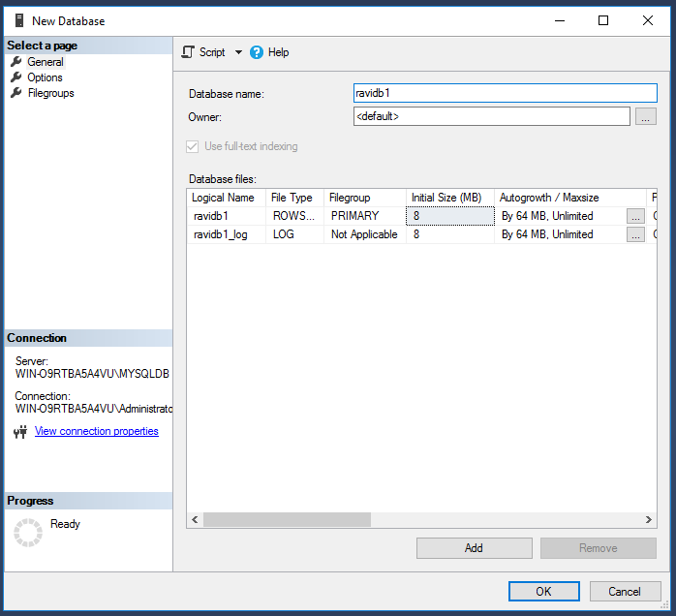Viewport: 676px width, 616px height.
Task: Click the horizontal scrollbar right arrow
Action: coord(650,520)
